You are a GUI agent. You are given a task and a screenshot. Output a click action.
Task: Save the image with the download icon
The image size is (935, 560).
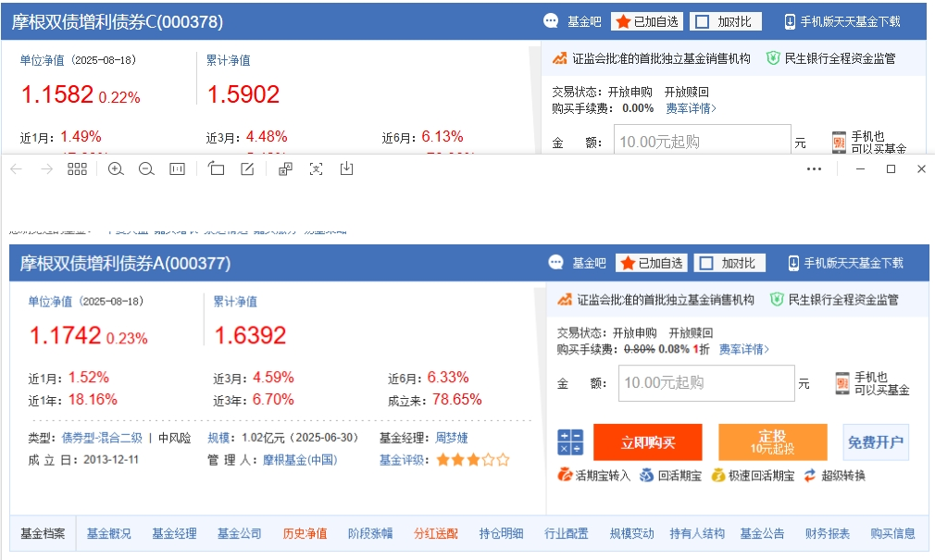346,168
